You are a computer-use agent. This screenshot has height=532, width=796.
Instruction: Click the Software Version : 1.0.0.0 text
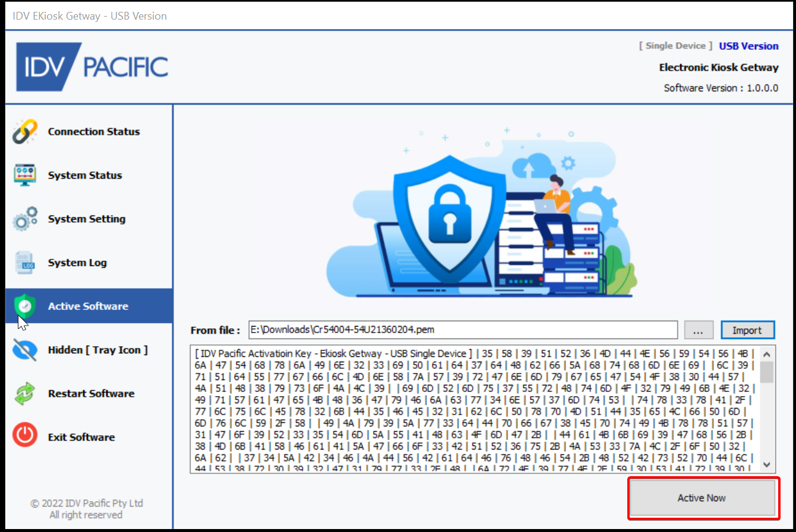pyautogui.click(x=721, y=88)
